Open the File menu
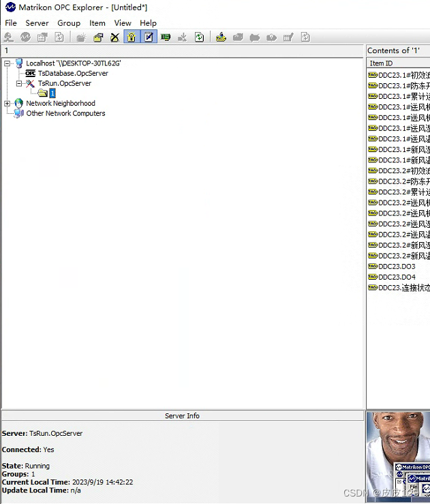 click(11, 23)
